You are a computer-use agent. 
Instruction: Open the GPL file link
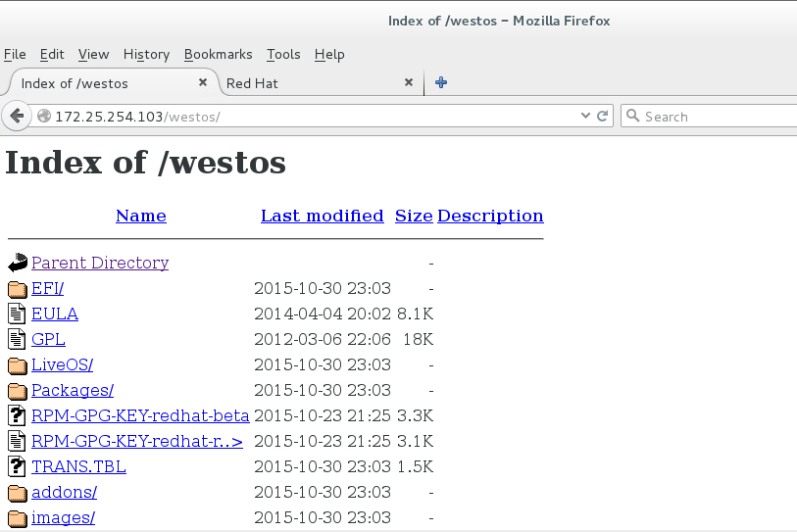click(x=48, y=339)
